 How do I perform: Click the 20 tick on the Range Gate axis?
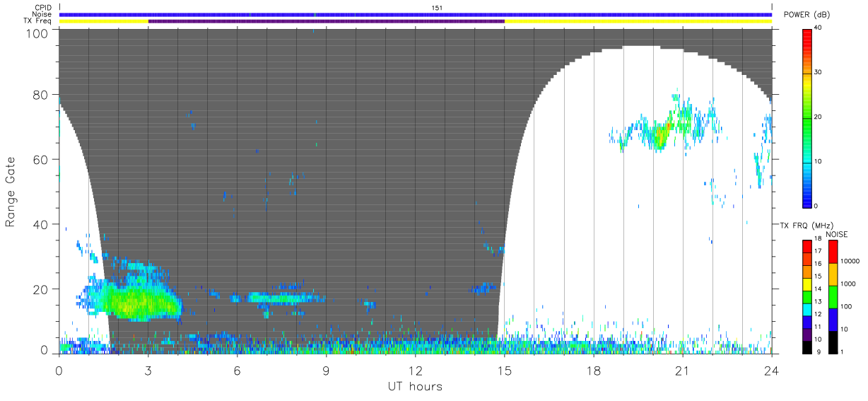pos(42,289)
